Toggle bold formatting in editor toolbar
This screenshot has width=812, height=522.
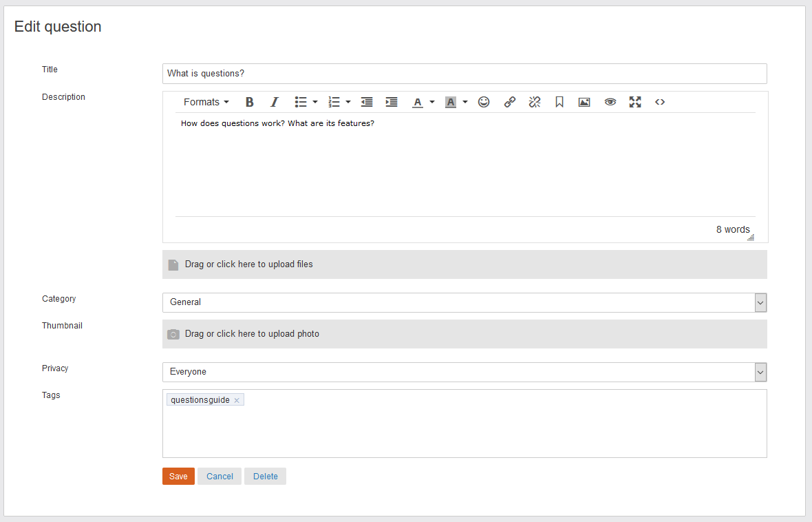250,102
